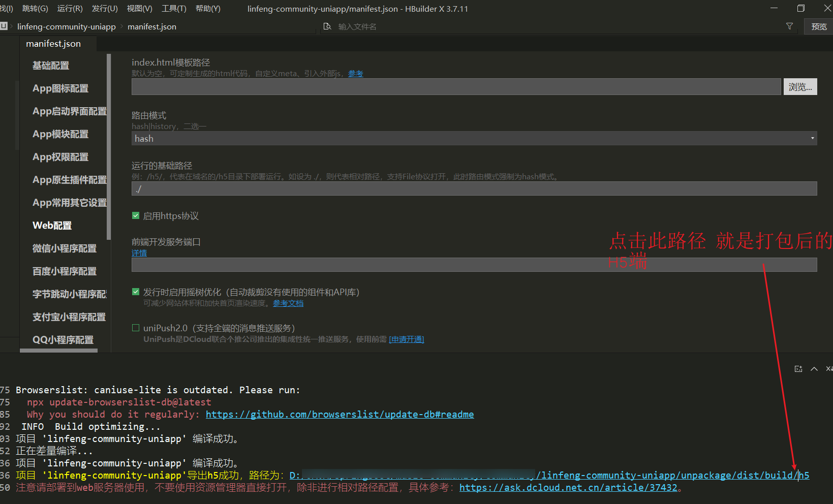Focus the index.html模板路径 input field

click(456, 87)
